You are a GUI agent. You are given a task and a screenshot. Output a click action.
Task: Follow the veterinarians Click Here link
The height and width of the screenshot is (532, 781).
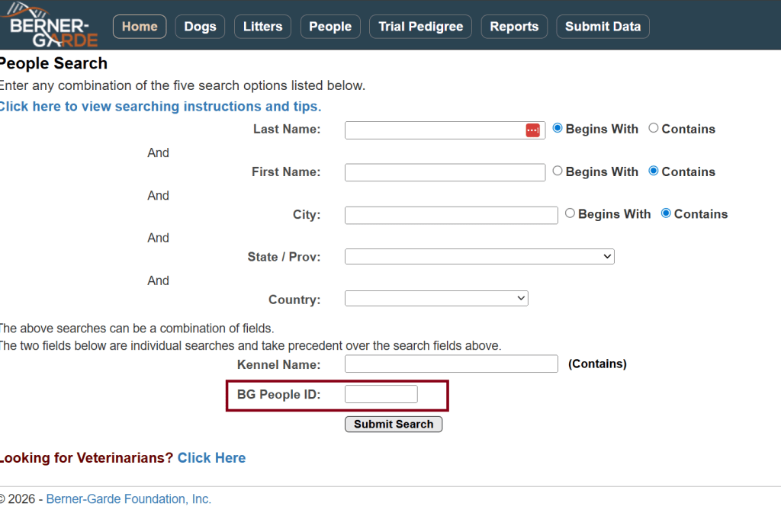pos(211,458)
